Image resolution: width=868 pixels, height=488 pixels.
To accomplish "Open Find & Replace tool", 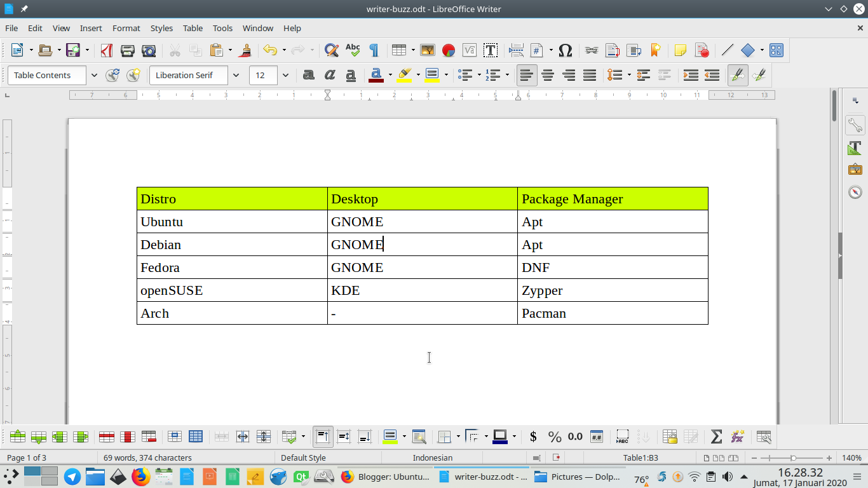I will point(331,50).
